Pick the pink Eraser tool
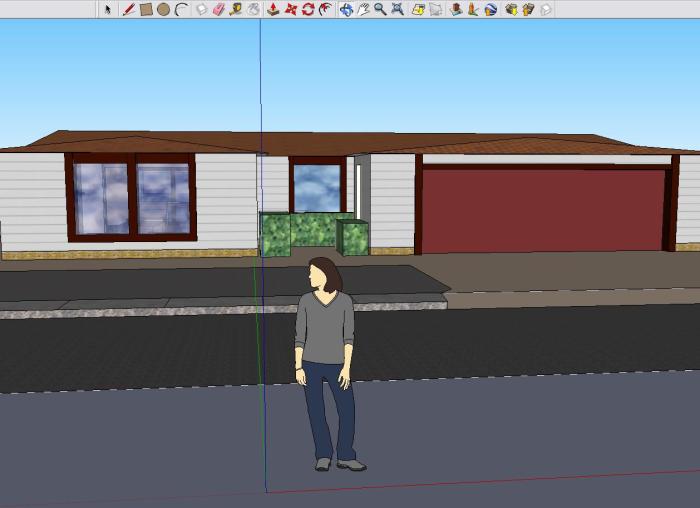 [218, 9]
